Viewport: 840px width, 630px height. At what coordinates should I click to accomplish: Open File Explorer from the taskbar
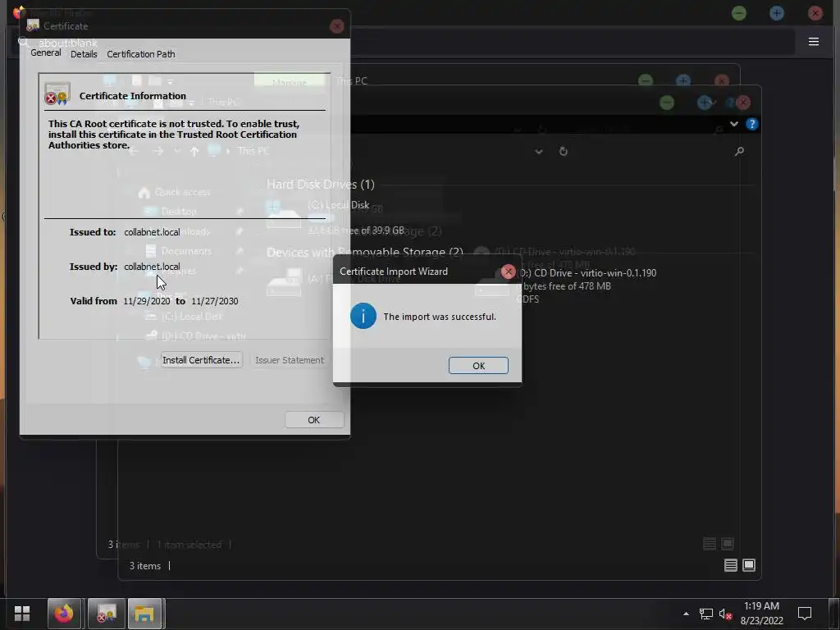click(x=144, y=614)
